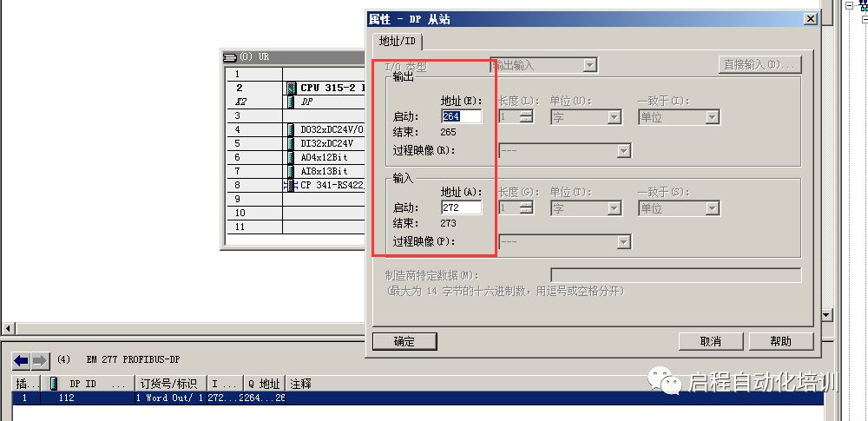The image size is (868, 421).
Task: Click the AI8x13Bit module icon in slot 7
Action: tap(291, 171)
